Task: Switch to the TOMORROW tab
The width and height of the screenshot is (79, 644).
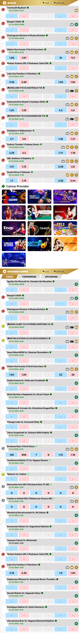Action: coord(29,277)
